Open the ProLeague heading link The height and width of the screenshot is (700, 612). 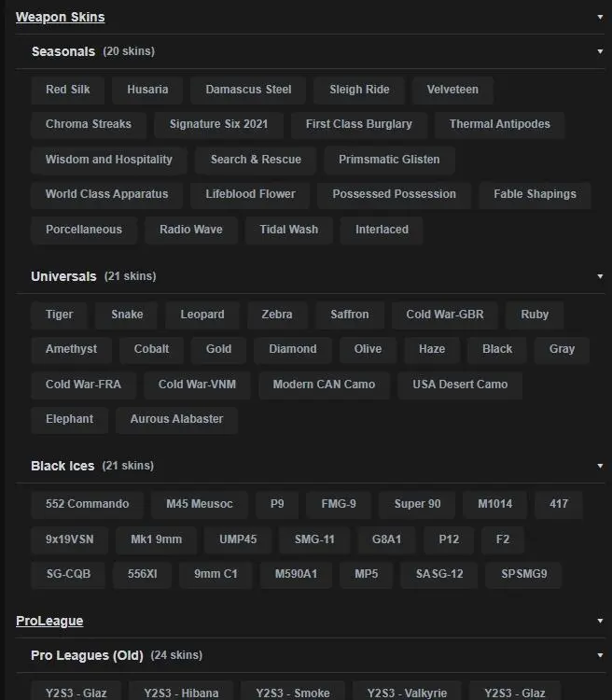click(49, 621)
